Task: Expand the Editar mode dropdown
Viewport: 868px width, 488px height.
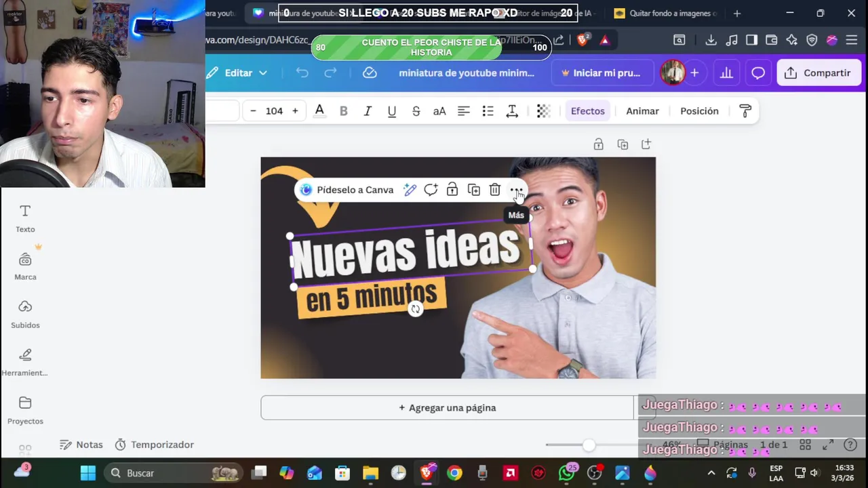Action: pos(238,73)
